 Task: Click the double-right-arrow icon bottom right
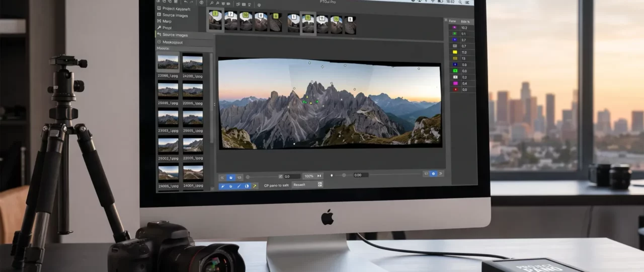(441, 174)
